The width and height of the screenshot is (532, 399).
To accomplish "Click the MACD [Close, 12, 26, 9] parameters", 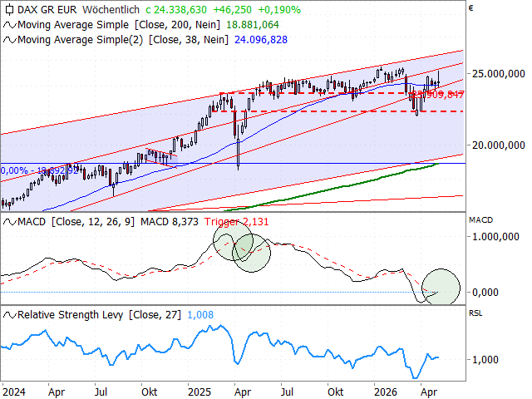I will point(93,222).
